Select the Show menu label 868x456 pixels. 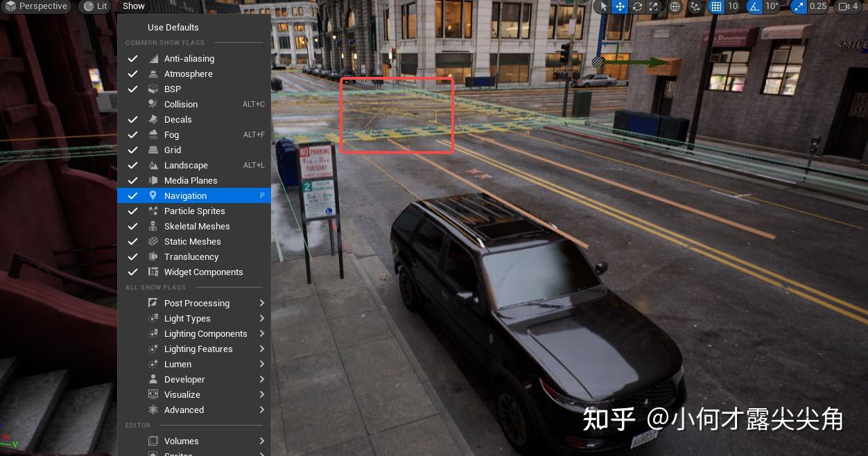[x=133, y=6]
